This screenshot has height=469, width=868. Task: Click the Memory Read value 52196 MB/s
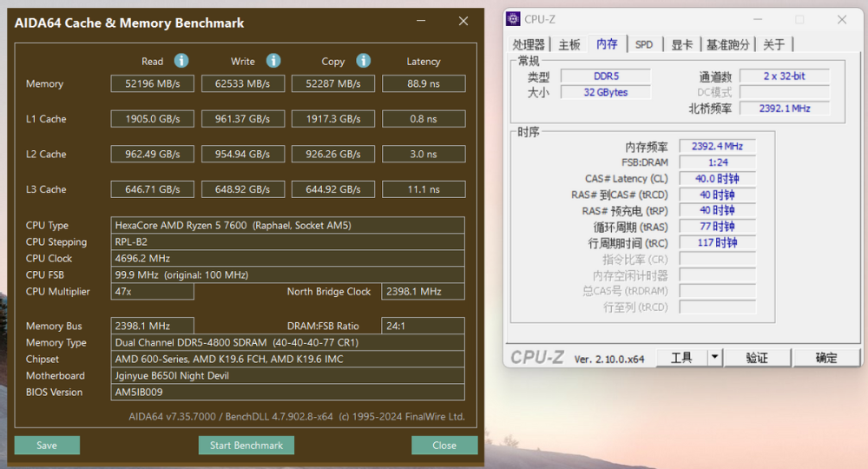pyautogui.click(x=152, y=83)
